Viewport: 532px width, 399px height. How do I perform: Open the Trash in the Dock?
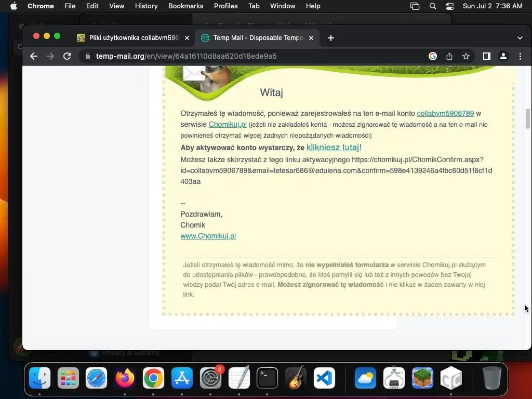click(492, 378)
